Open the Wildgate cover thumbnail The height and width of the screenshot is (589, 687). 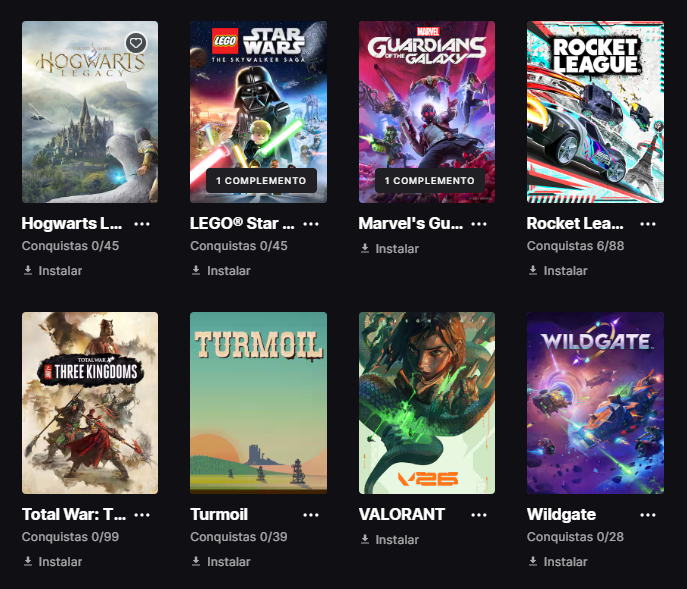(x=595, y=402)
